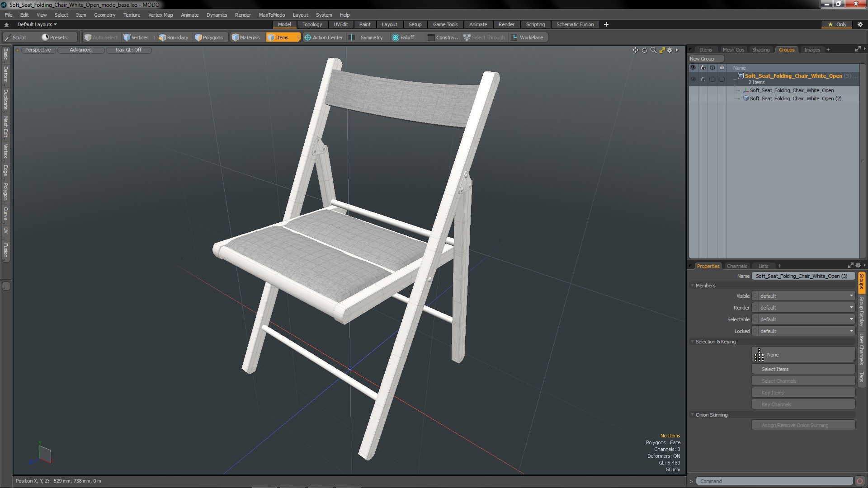Open the Action Center options
Screen dimensions: 868x488
pos(324,38)
